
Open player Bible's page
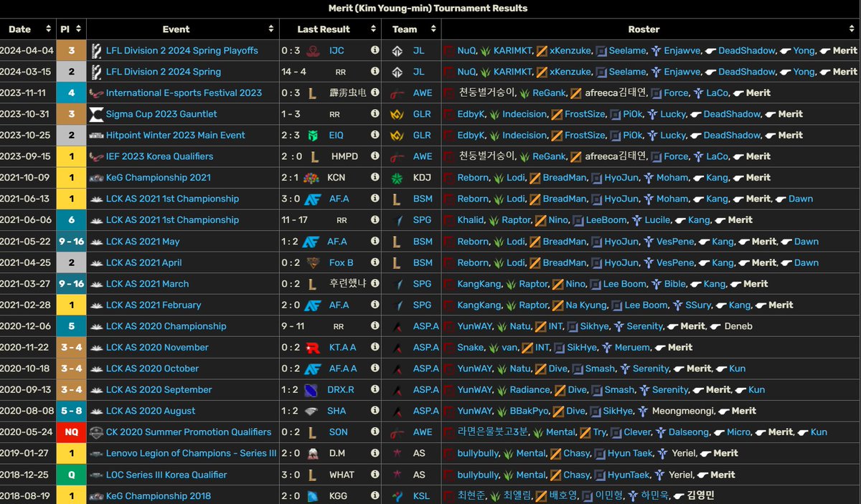tap(674, 284)
